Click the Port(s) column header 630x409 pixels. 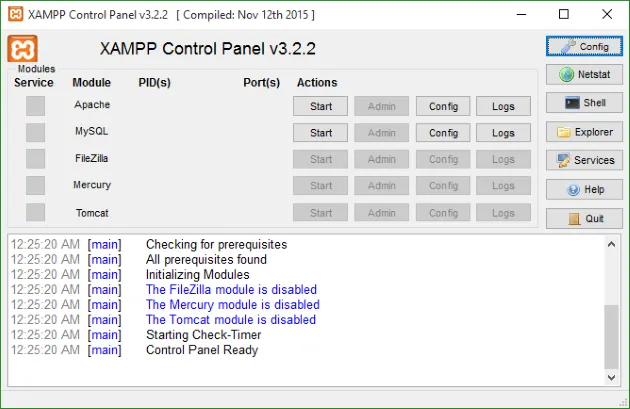(x=262, y=82)
